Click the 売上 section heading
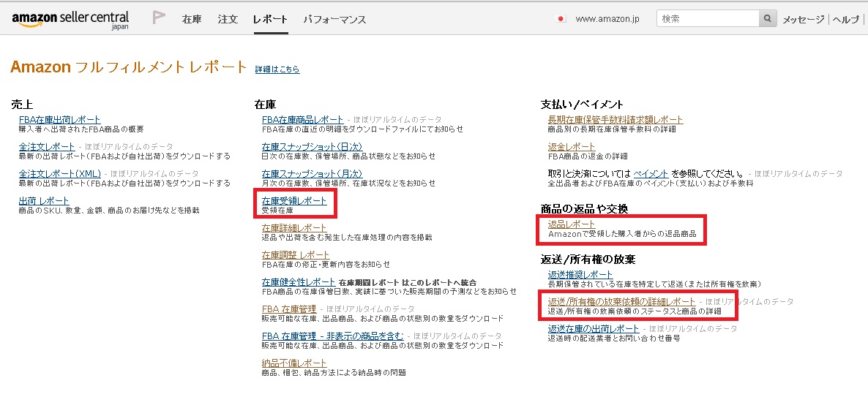The image size is (868, 397). 22,104
